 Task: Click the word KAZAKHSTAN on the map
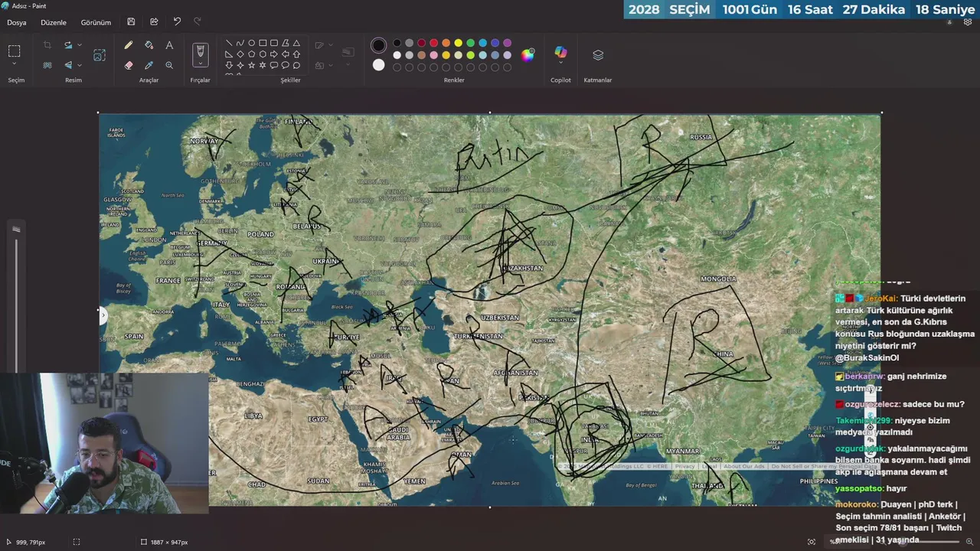tap(524, 268)
